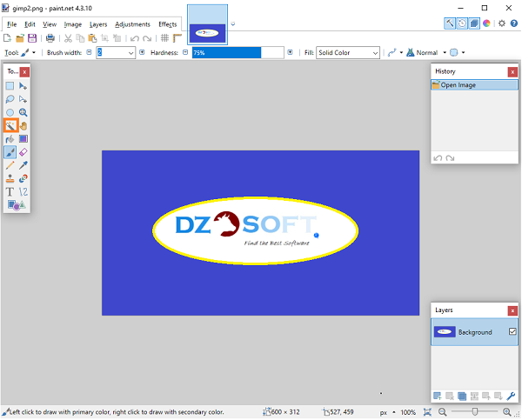Open the Normal blend mode dropdown

tap(445, 52)
